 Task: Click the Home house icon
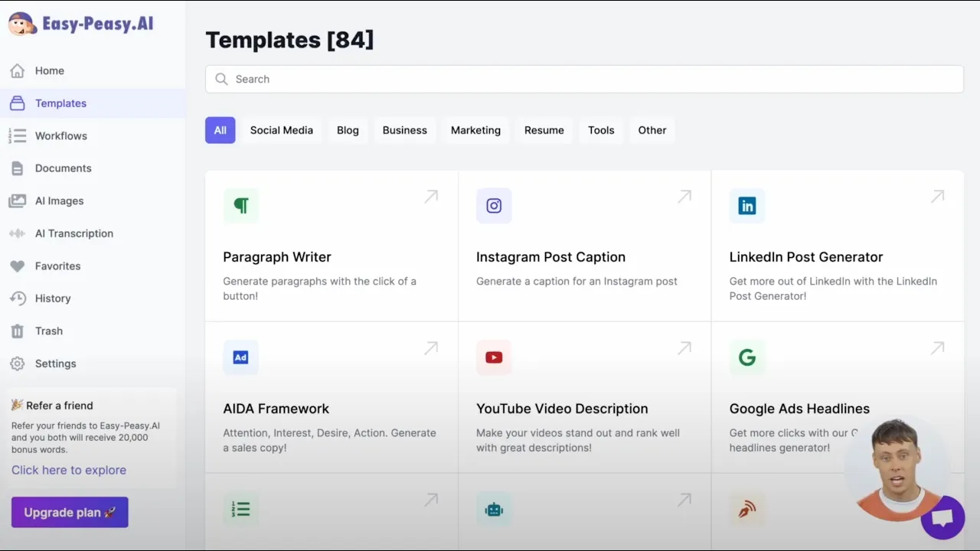(17, 70)
